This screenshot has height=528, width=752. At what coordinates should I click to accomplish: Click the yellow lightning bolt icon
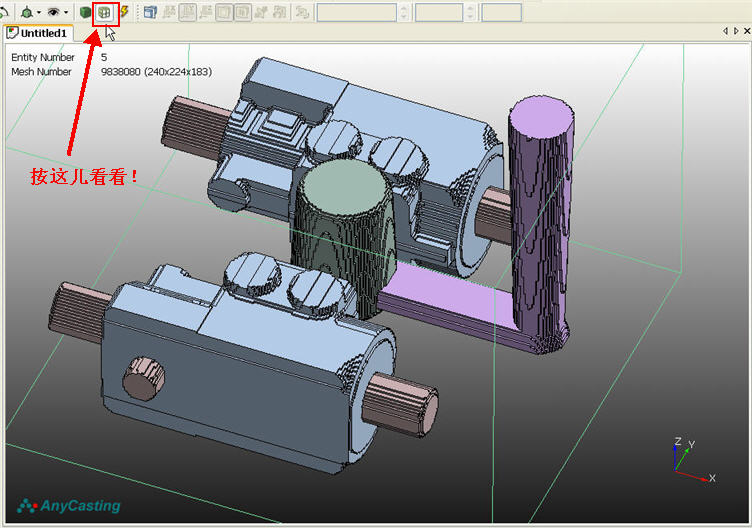point(124,12)
